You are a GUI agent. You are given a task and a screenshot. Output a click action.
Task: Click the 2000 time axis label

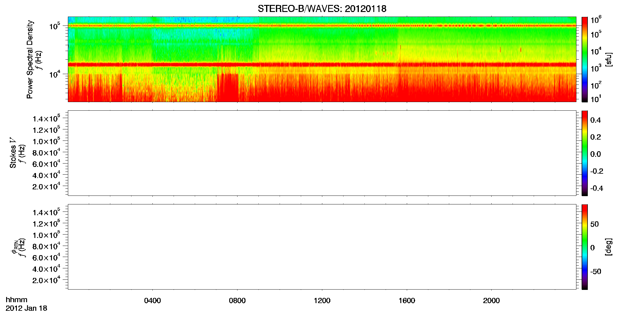491,301
